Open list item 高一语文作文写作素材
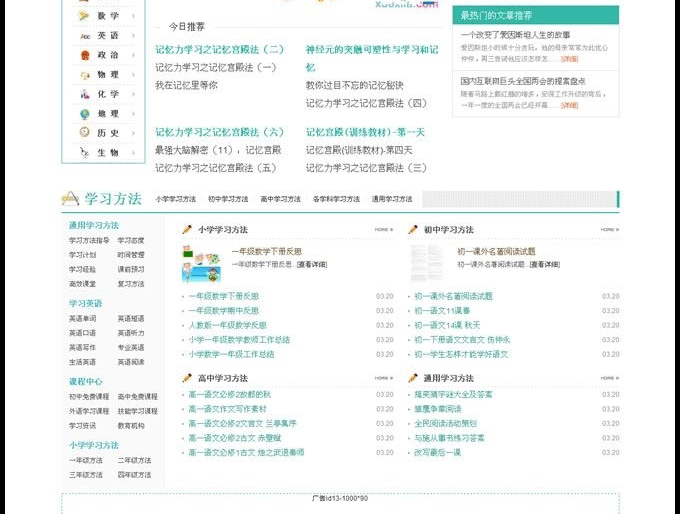This screenshot has height=514, width=680. click(x=227, y=409)
